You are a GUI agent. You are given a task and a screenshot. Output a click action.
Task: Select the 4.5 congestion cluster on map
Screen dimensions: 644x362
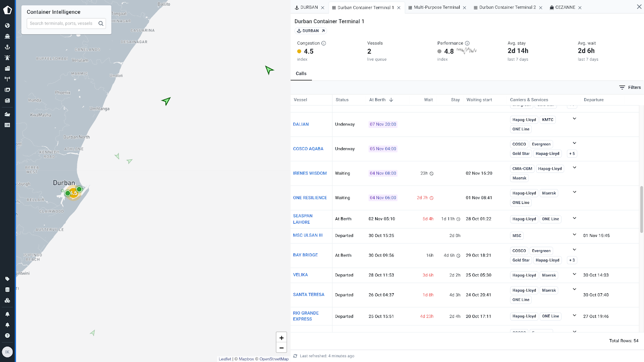click(x=73, y=193)
